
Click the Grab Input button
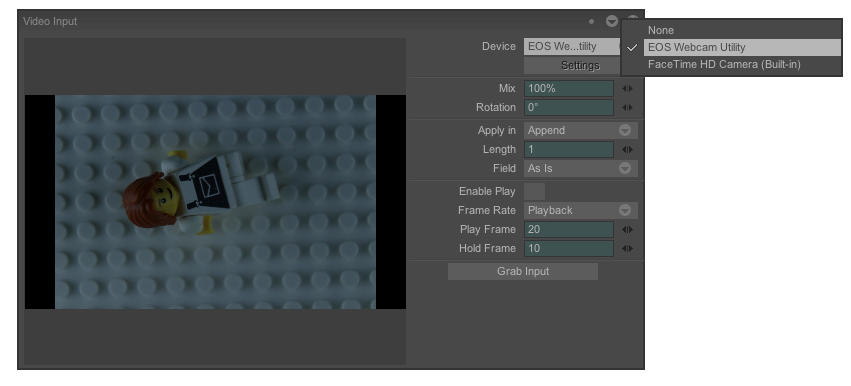pos(523,271)
